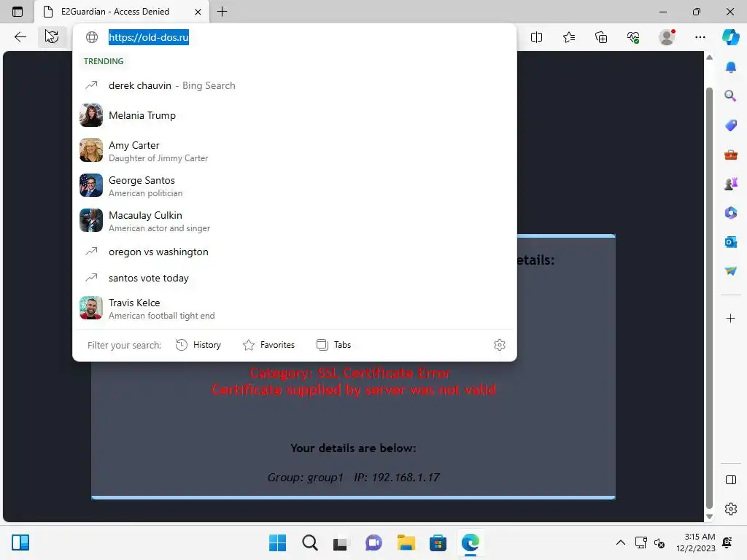Open the clock showing 3:15 AM
Viewport: 747px width, 560px height.
click(695, 542)
